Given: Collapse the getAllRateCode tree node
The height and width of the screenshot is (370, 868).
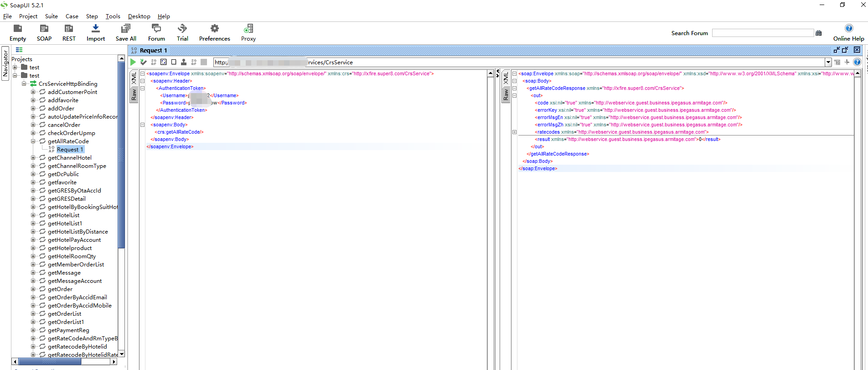Looking at the screenshot, I should 33,141.
